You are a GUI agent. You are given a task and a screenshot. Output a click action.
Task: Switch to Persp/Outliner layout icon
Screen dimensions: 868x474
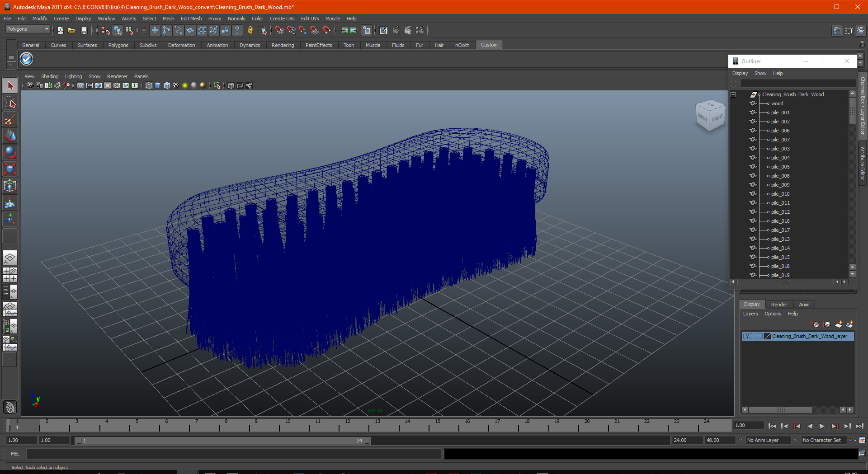pyautogui.click(x=10, y=292)
